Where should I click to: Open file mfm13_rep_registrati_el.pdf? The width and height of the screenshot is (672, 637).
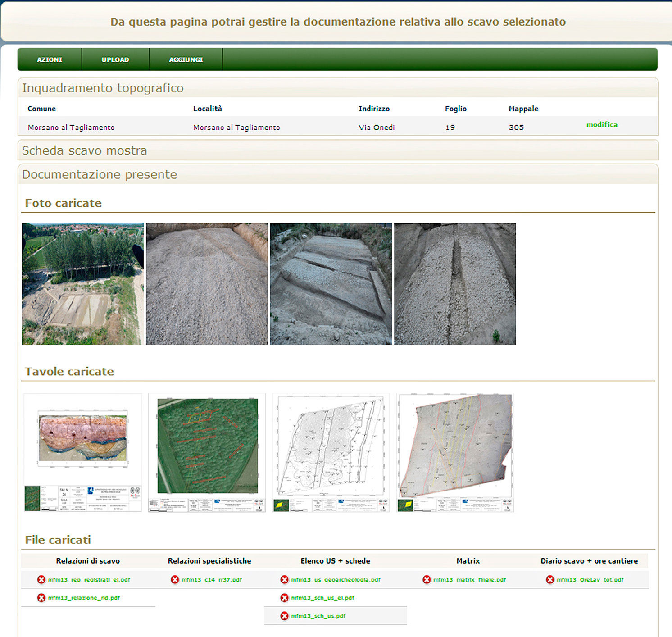tap(89, 580)
